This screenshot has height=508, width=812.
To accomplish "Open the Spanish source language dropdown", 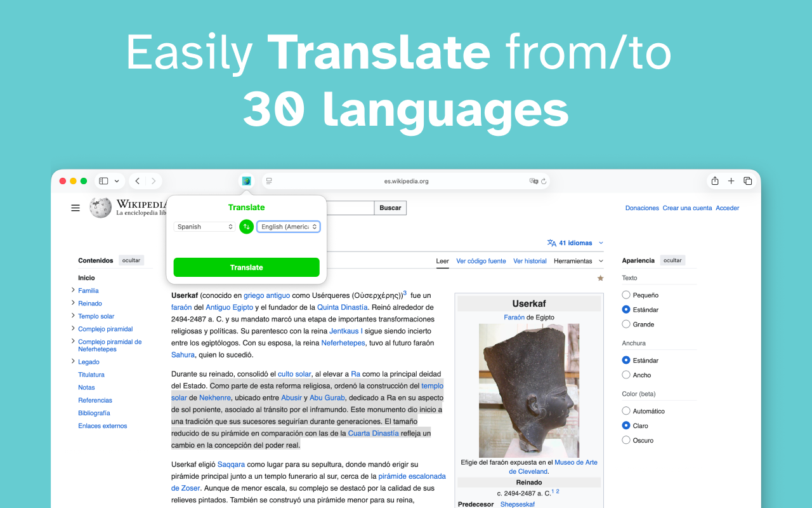I will click(x=204, y=227).
